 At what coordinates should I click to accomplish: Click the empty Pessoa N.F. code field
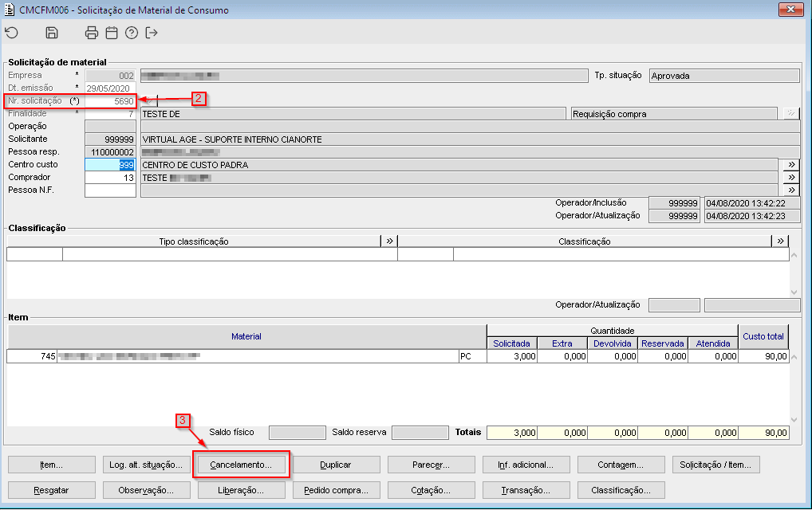[110, 190]
